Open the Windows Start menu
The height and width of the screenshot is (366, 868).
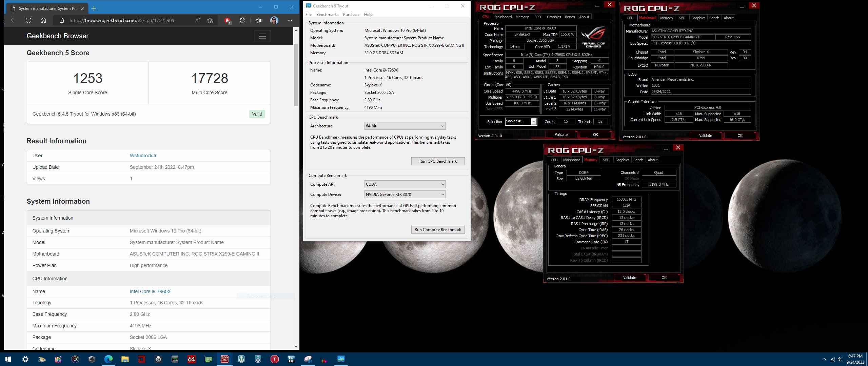[x=8, y=359]
